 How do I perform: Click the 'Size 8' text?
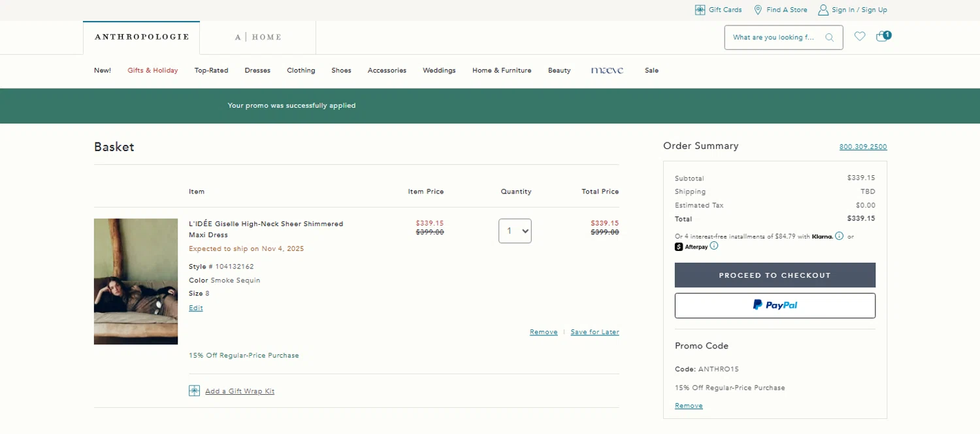199,293
